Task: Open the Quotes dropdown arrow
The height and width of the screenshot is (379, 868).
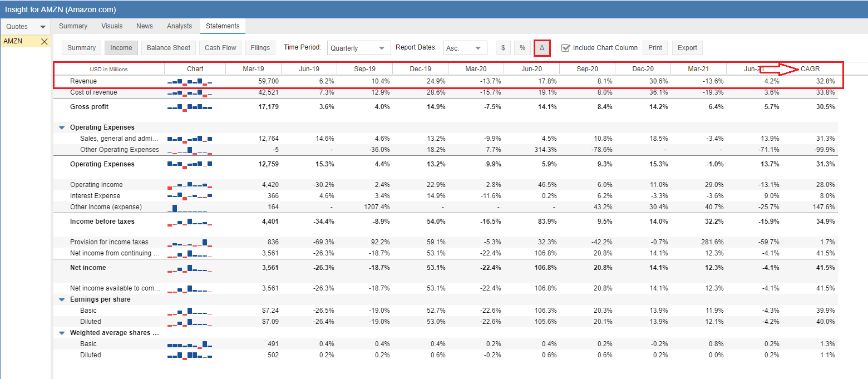Action: click(x=43, y=27)
